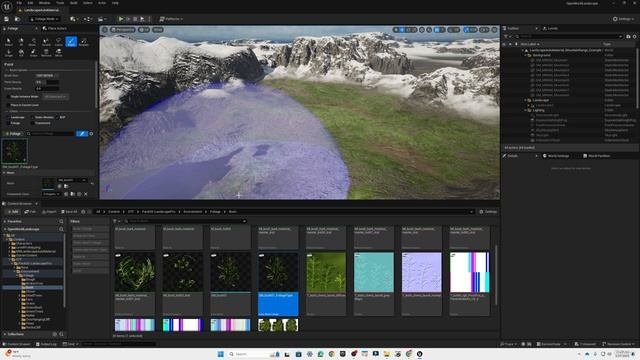Open the viewport options hamburger menu
Screen dimensions: 640x360
[105, 30]
